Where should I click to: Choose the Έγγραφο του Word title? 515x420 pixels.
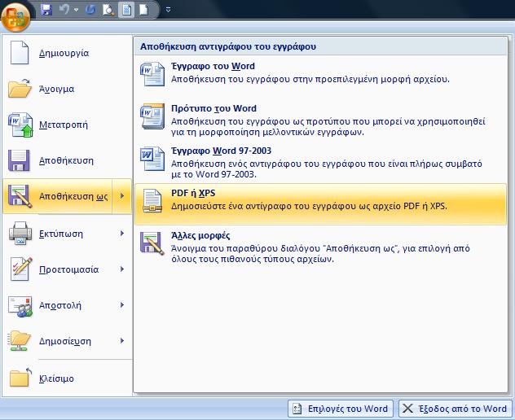[x=213, y=66]
